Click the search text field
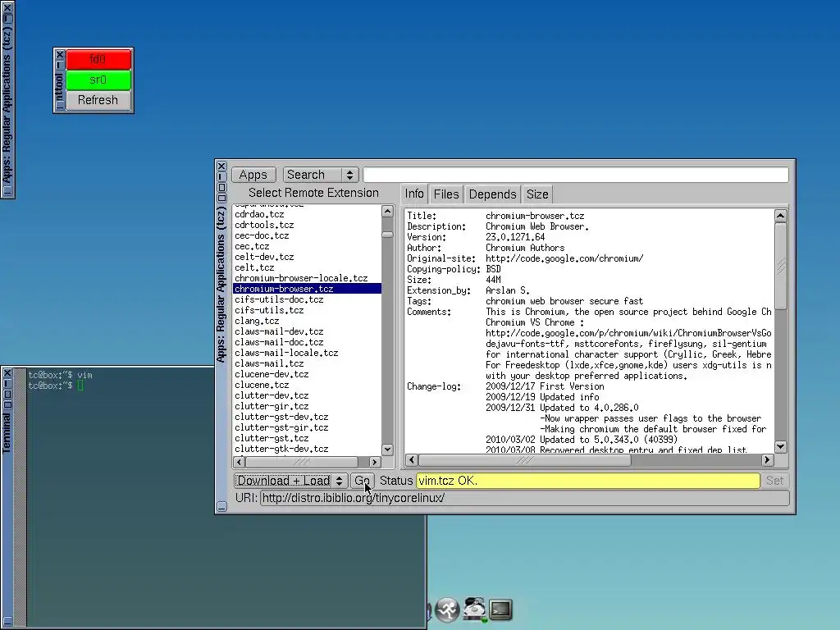The width and height of the screenshot is (840, 630). point(575,175)
